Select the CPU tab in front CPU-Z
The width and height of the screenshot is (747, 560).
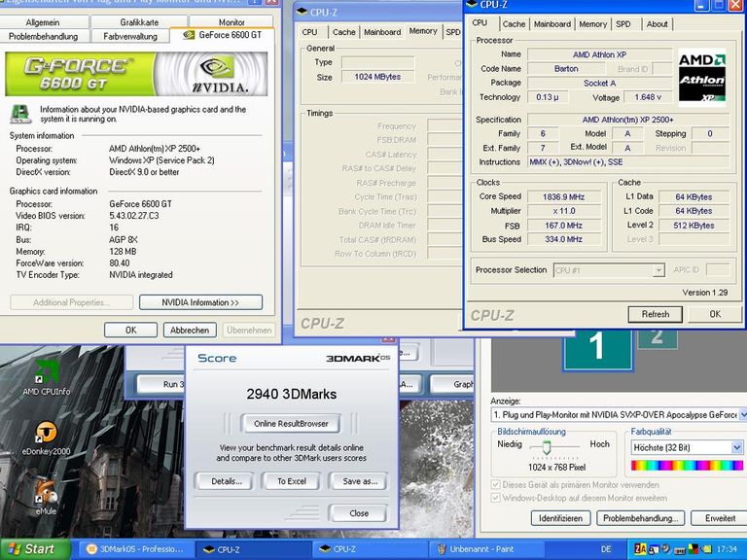(x=480, y=22)
